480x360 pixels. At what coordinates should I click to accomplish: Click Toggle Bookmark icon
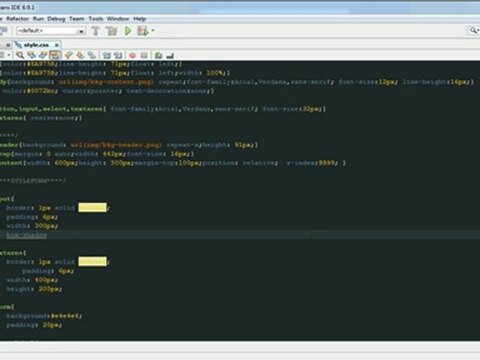[x=92, y=55]
